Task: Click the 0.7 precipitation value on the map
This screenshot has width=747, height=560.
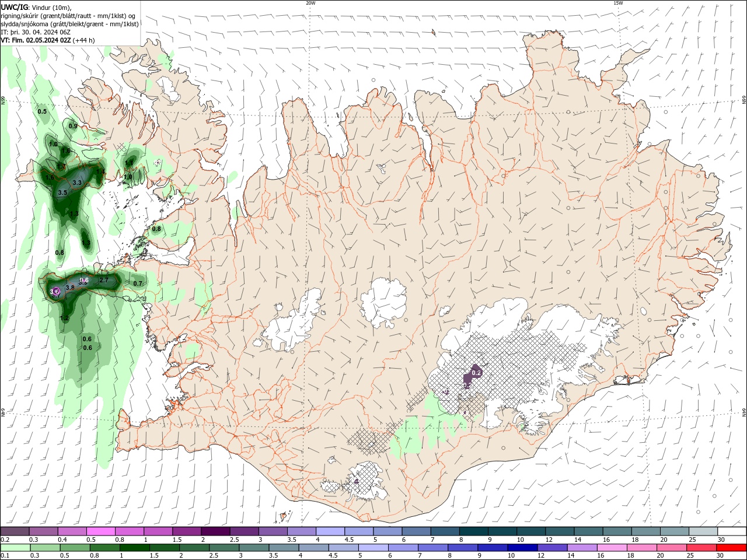Action: [138, 283]
